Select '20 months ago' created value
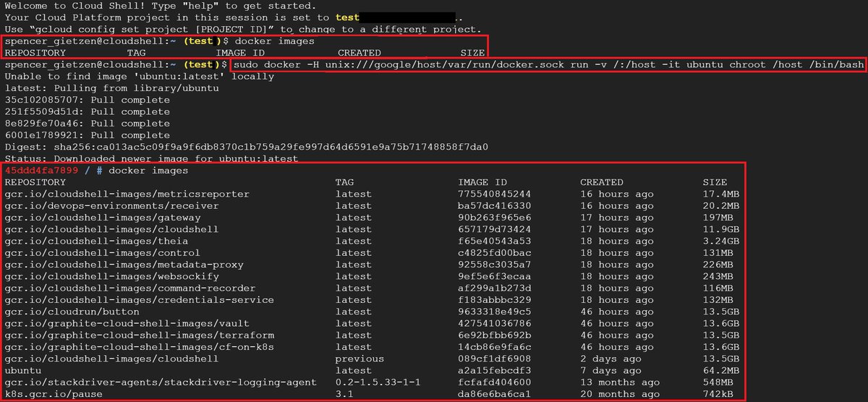The image size is (868, 402). (620, 394)
